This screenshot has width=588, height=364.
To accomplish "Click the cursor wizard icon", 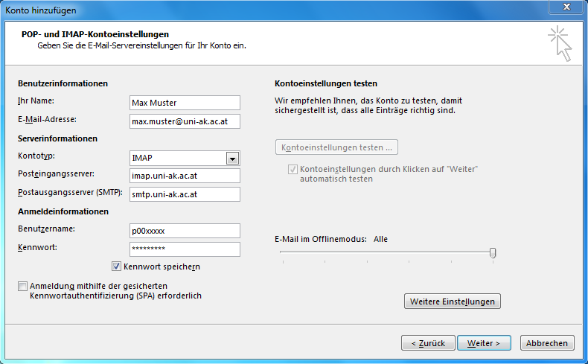I will 560,43.
